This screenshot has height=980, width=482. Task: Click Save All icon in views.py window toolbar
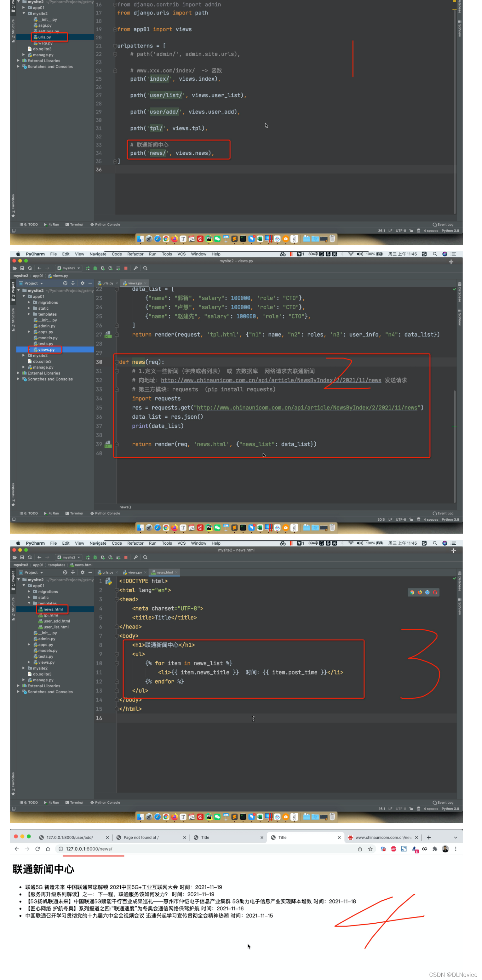point(22,268)
